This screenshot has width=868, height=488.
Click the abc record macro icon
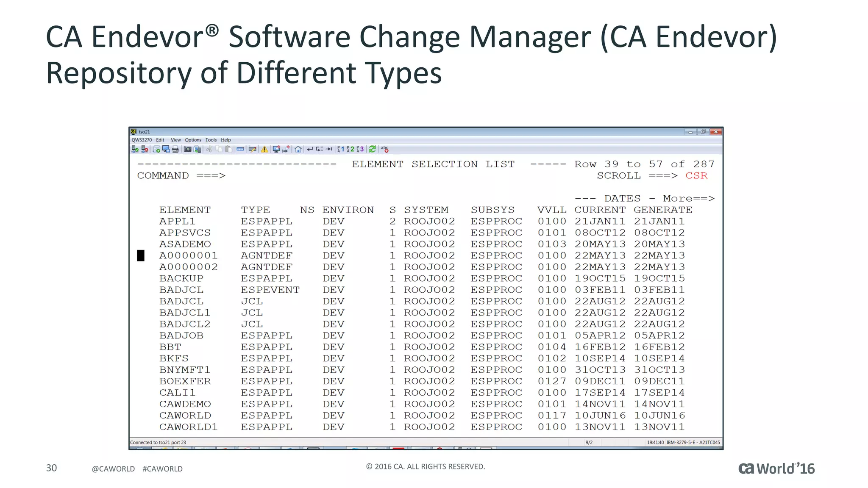384,149
